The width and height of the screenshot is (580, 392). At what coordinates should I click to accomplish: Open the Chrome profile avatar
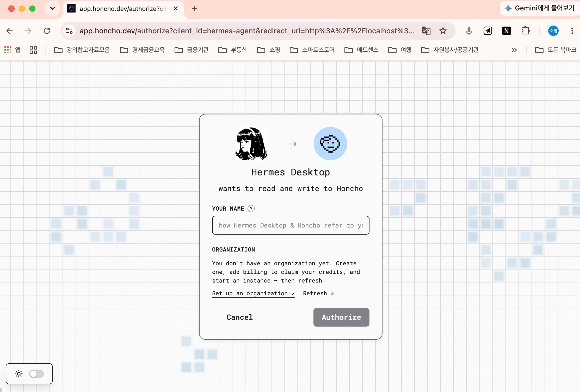553,31
